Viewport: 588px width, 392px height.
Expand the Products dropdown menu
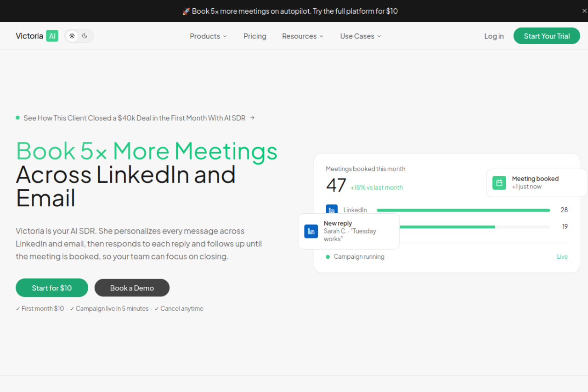point(209,36)
